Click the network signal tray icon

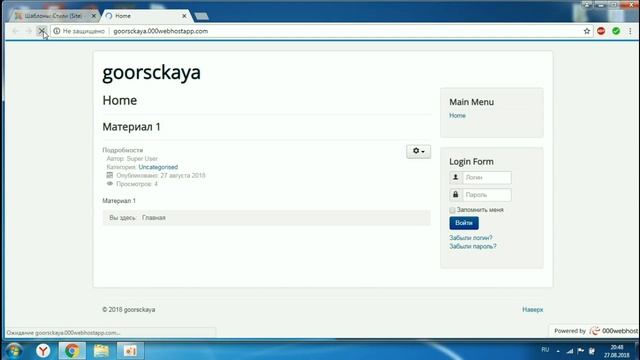[570, 351]
